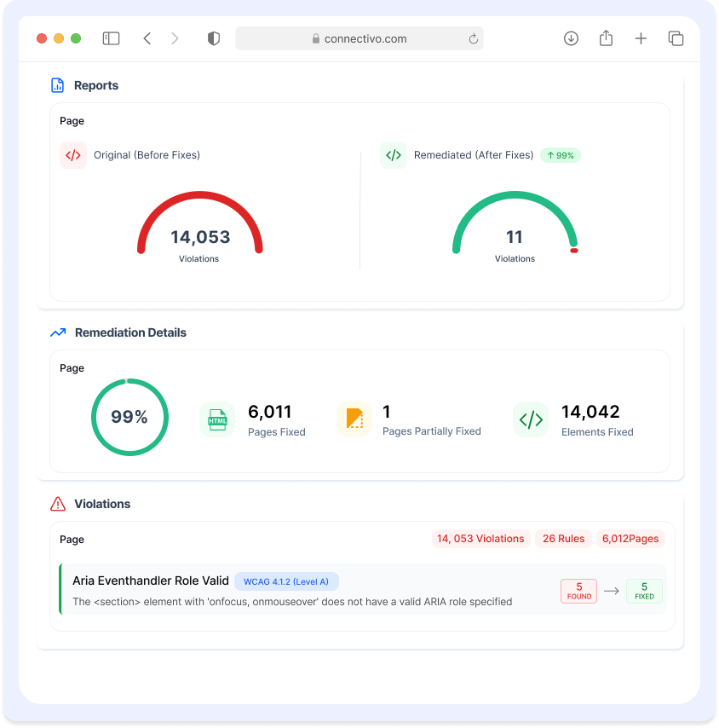The image size is (719, 728).
Task: Click the orange Pages Partially Fixed document icon
Action: click(354, 419)
